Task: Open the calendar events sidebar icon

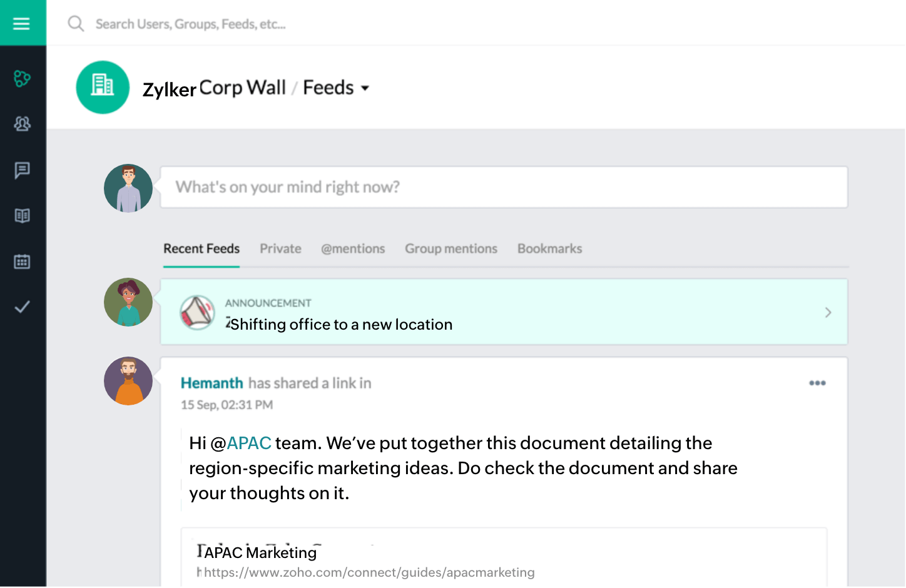Action: (x=22, y=261)
